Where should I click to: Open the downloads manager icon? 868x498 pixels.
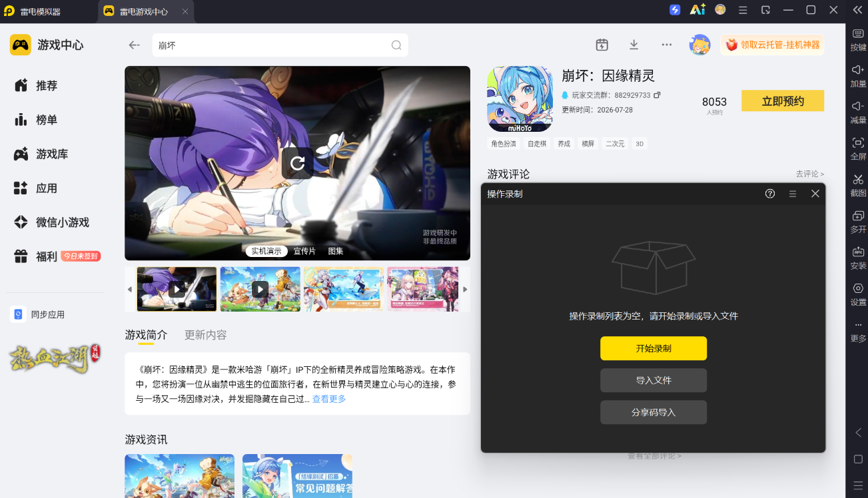tap(634, 45)
